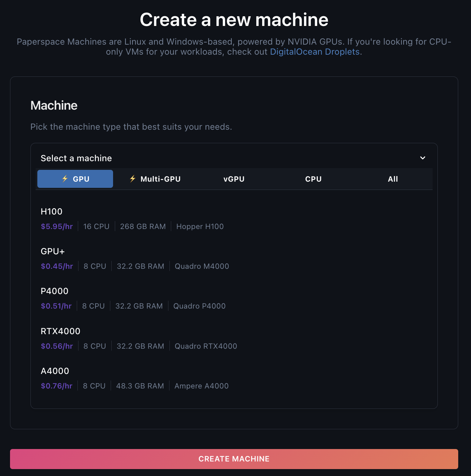The image size is (471, 476).
Task: Open the Select a machine dropdown header
Action: [234, 158]
